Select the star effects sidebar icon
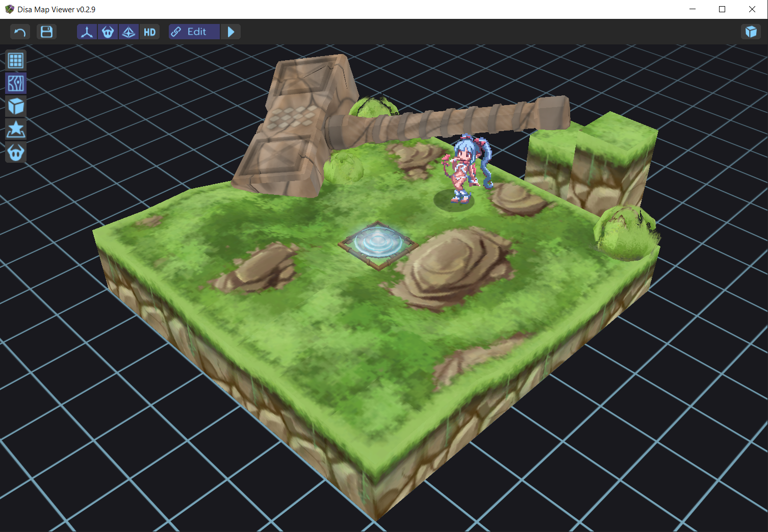 [x=16, y=129]
